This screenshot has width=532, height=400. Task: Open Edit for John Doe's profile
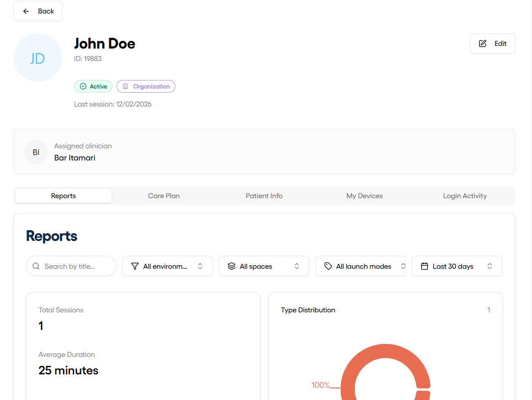tap(492, 44)
